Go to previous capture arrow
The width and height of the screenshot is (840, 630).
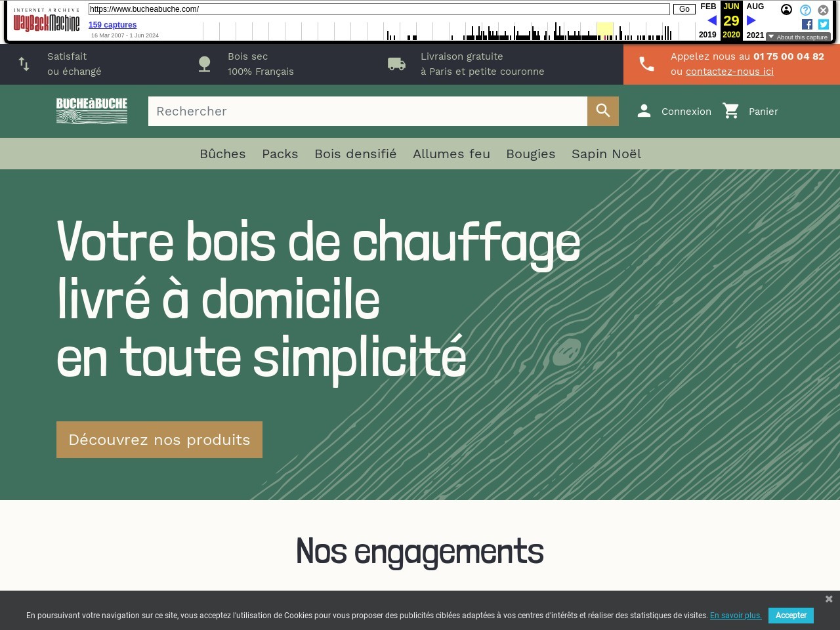click(x=711, y=20)
